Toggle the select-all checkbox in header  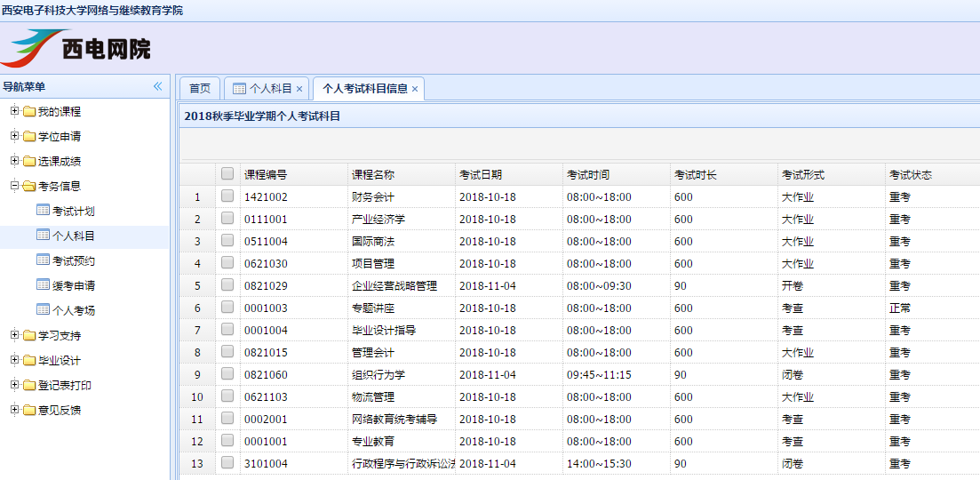[227, 174]
